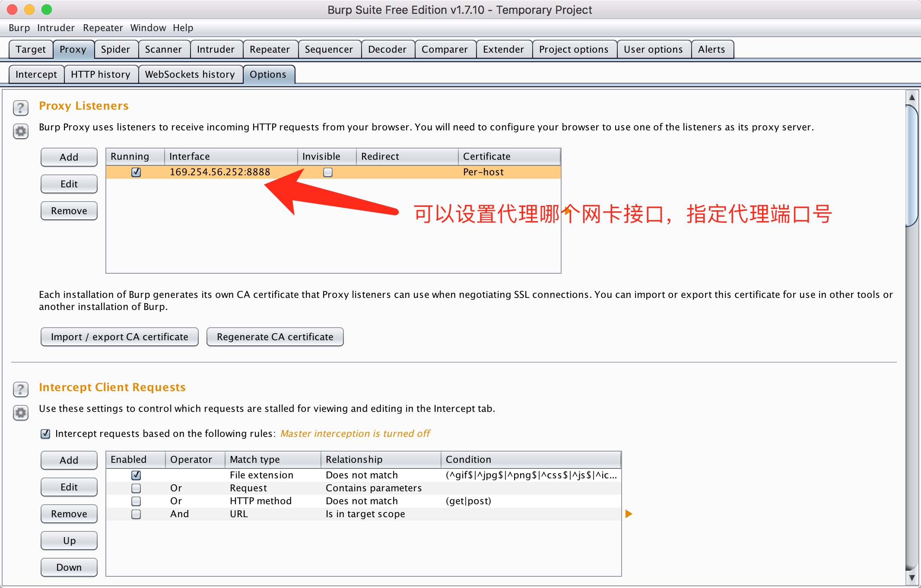Switch to the Scanner tab
This screenshot has height=588, width=921.
click(163, 49)
